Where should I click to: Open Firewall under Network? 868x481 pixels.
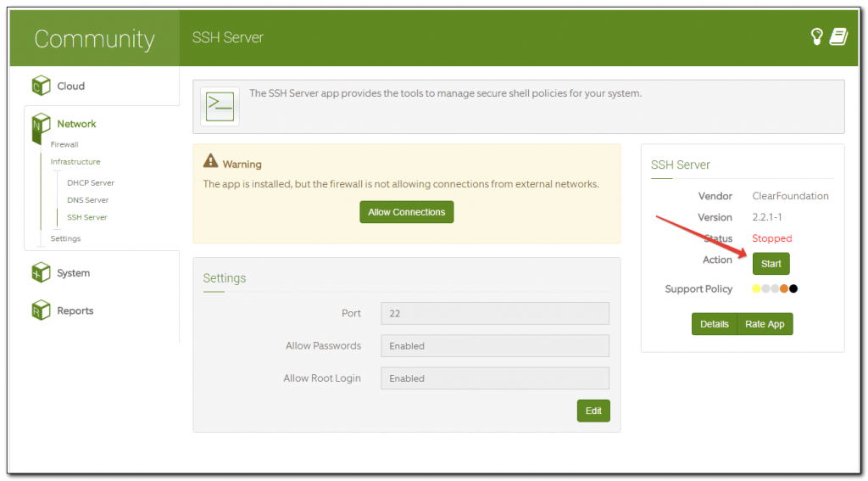point(64,145)
